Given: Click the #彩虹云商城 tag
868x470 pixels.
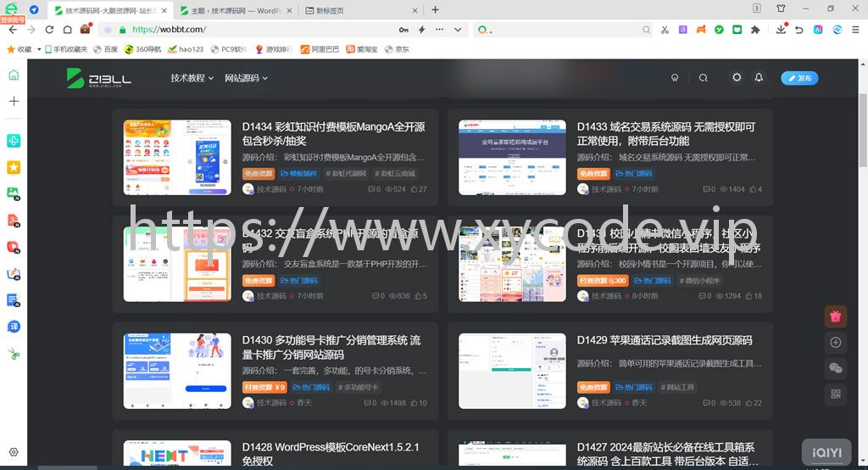Looking at the screenshot, I should 395,173.
